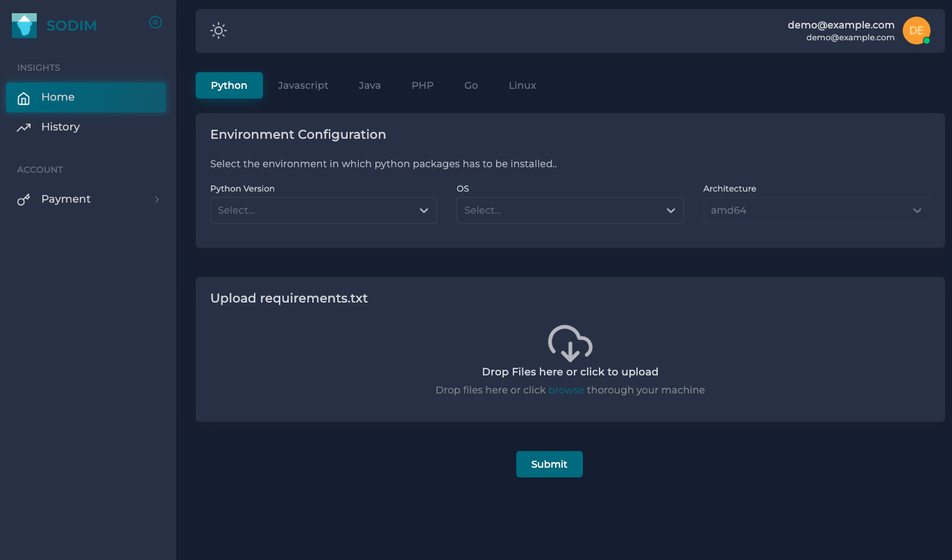Click the green online status indicator
952x560 pixels.
927,41
